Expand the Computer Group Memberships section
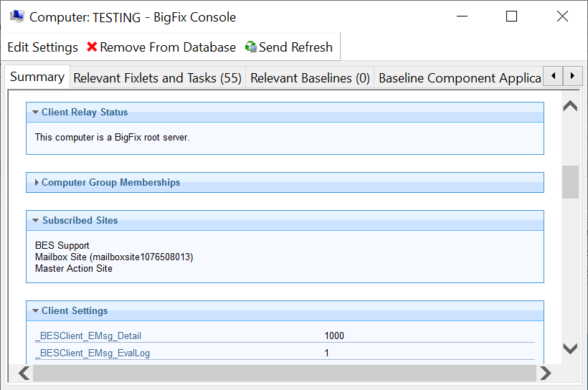This screenshot has height=390, width=588. (36, 183)
